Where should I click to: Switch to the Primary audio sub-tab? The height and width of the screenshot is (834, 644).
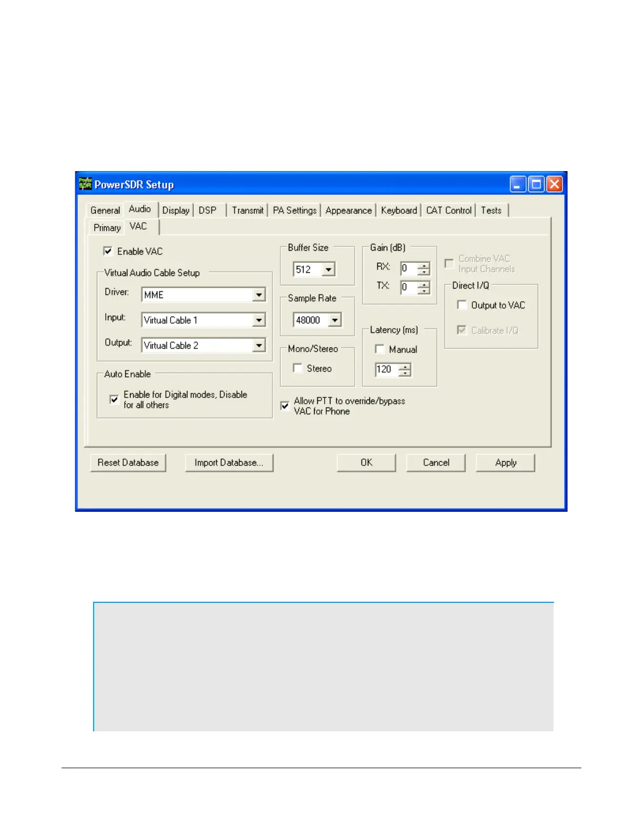coord(107,227)
